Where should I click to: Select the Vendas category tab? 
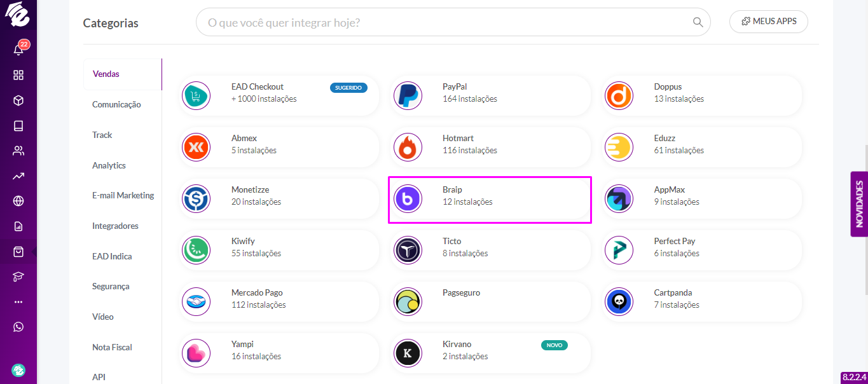tap(122, 74)
